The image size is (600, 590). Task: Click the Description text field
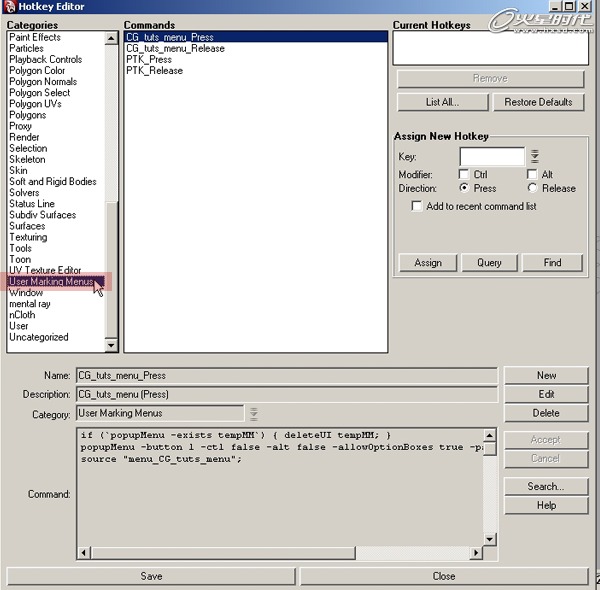[287, 394]
